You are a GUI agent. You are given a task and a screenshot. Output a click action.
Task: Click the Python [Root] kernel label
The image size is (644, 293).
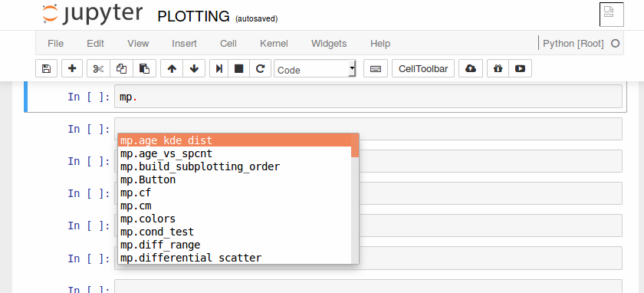(573, 43)
